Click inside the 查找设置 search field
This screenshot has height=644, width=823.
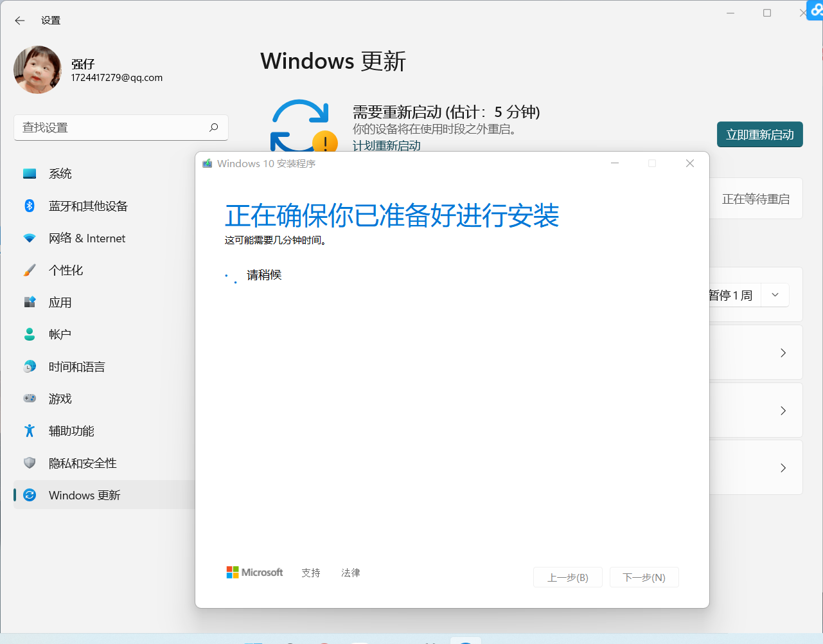[x=112, y=128]
